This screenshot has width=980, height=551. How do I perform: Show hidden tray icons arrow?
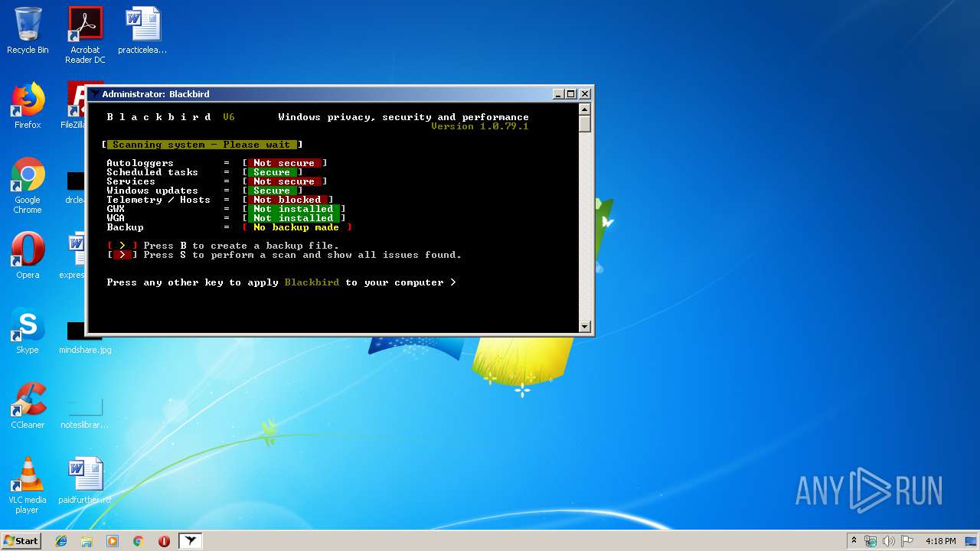[x=854, y=541]
